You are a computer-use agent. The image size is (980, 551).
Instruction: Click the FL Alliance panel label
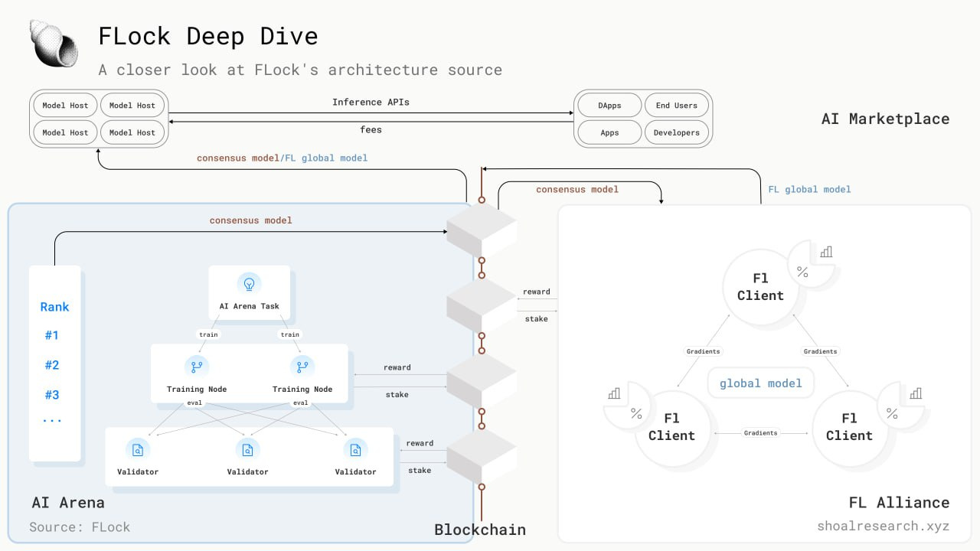click(x=899, y=503)
